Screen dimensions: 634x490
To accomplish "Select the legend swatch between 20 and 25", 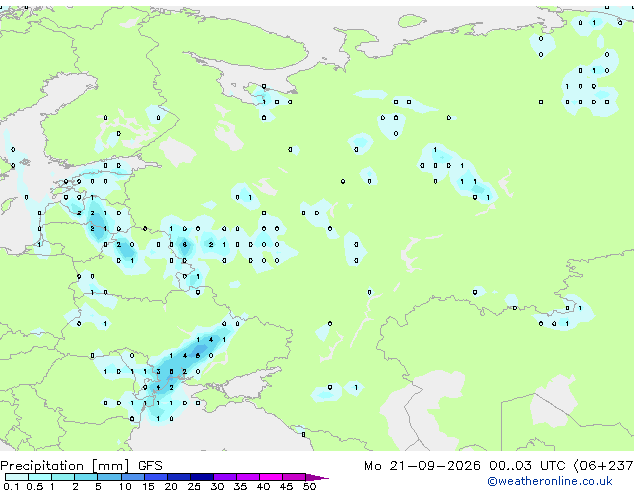I will [178, 477].
